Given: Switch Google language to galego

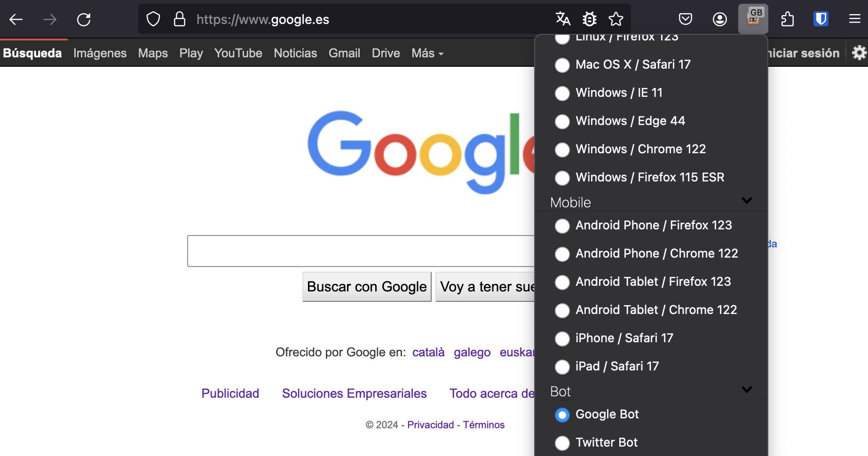Looking at the screenshot, I should (x=472, y=352).
